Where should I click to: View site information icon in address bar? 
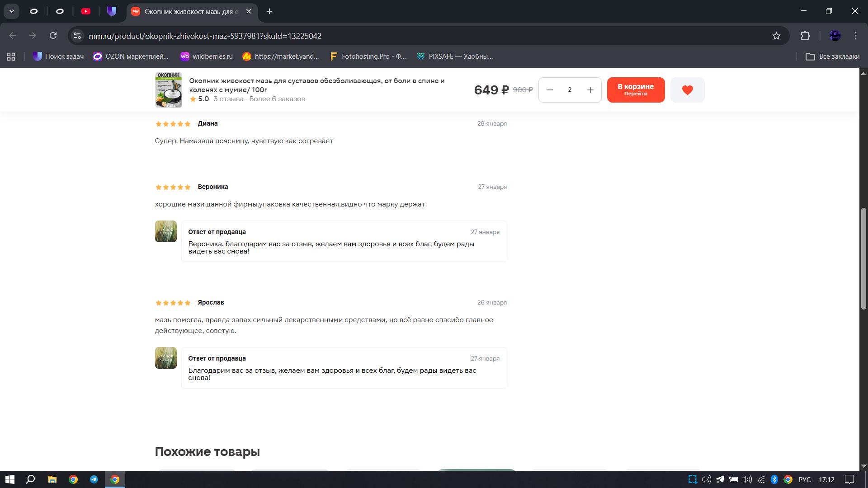(77, 36)
